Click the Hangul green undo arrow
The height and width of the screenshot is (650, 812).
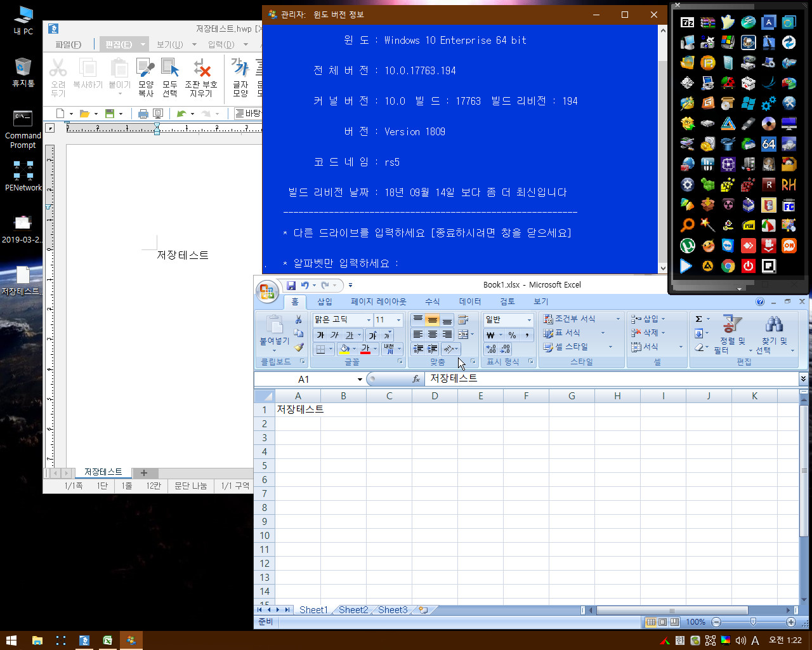pyautogui.click(x=181, y=114)
